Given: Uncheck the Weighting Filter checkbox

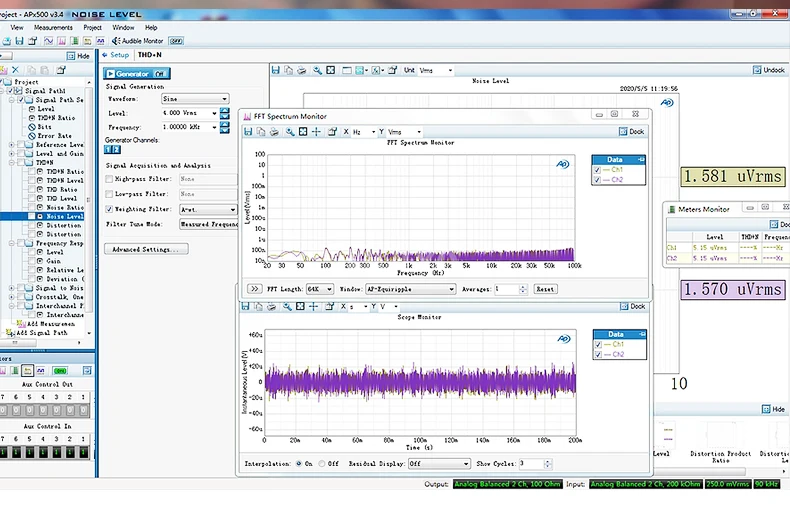Looking at the screenshot, I should tap(109, 209).
